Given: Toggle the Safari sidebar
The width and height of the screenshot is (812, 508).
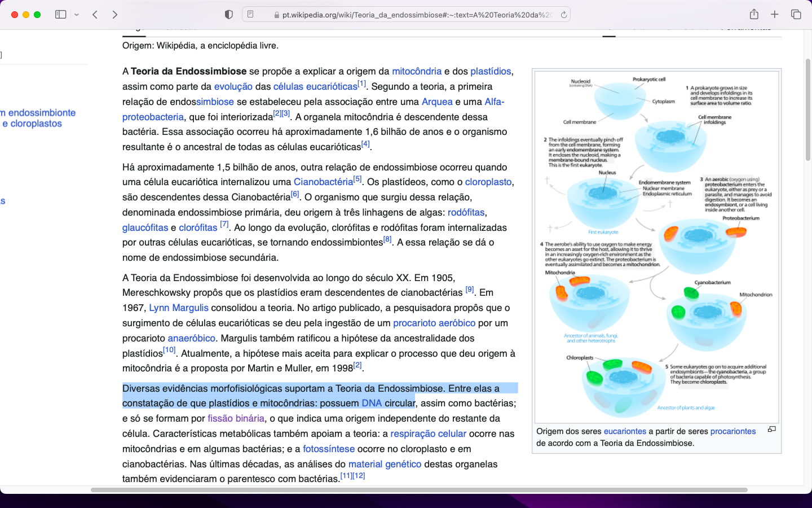Looking at the screenshot, I should tap(61, 15).
